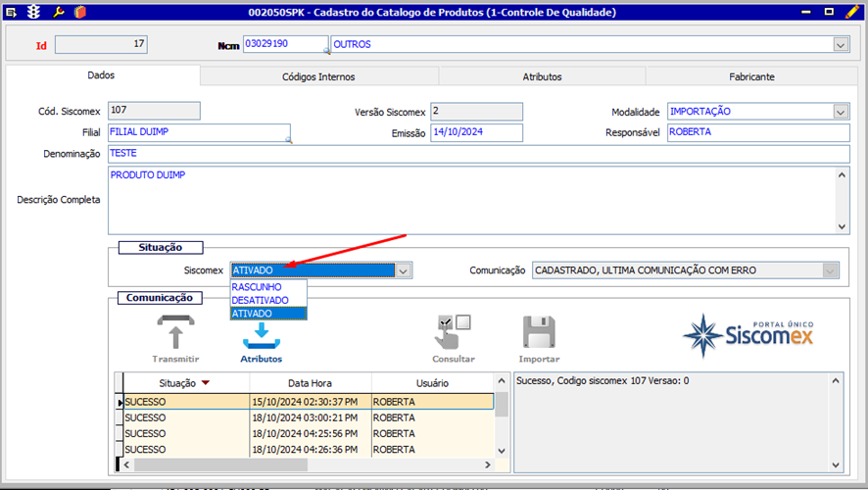Click the grid horizontal scrollbar thumb
The image size is (868, 490).
click(x=220, y=465)
